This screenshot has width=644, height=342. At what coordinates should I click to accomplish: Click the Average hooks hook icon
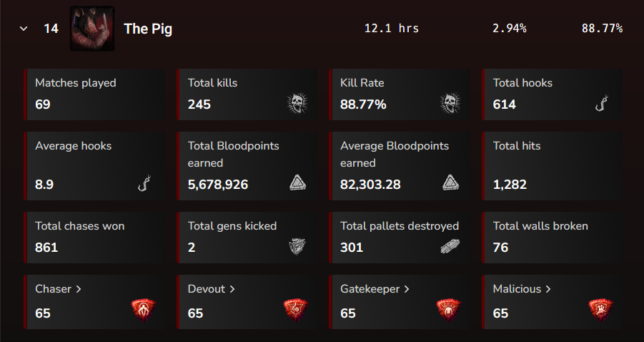(x=144, y=185)
